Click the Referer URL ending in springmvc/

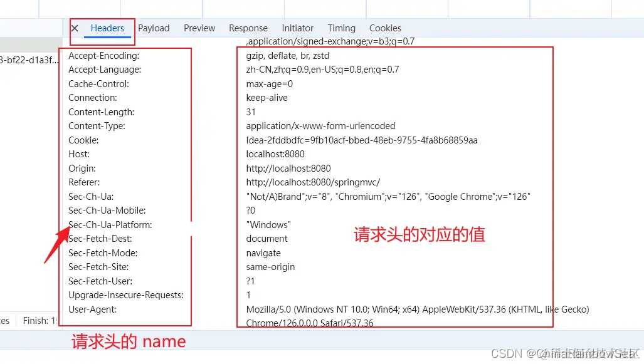pyautogui.click(x=313, y=182)
